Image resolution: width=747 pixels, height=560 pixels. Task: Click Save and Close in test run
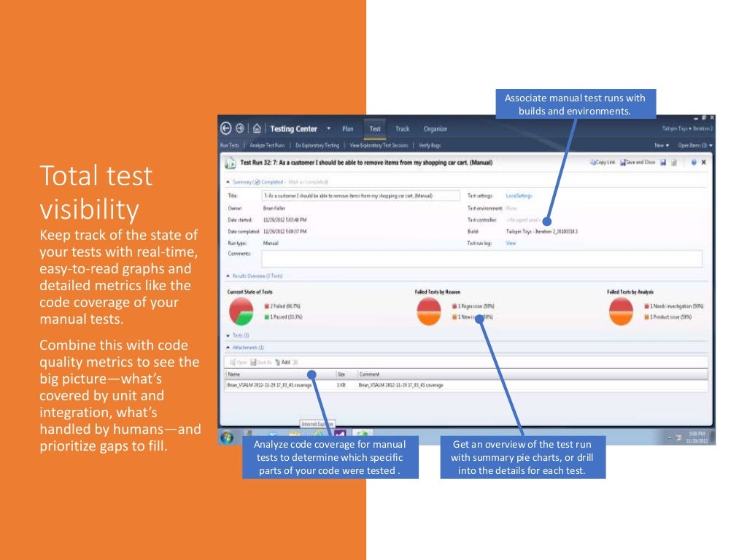pos(638,163)
